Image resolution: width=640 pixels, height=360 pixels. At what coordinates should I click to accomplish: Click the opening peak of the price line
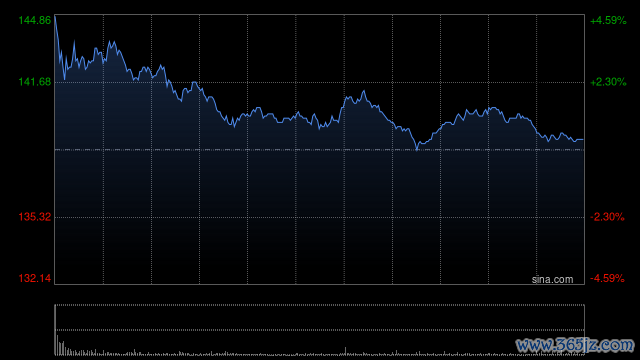(55, 17)
